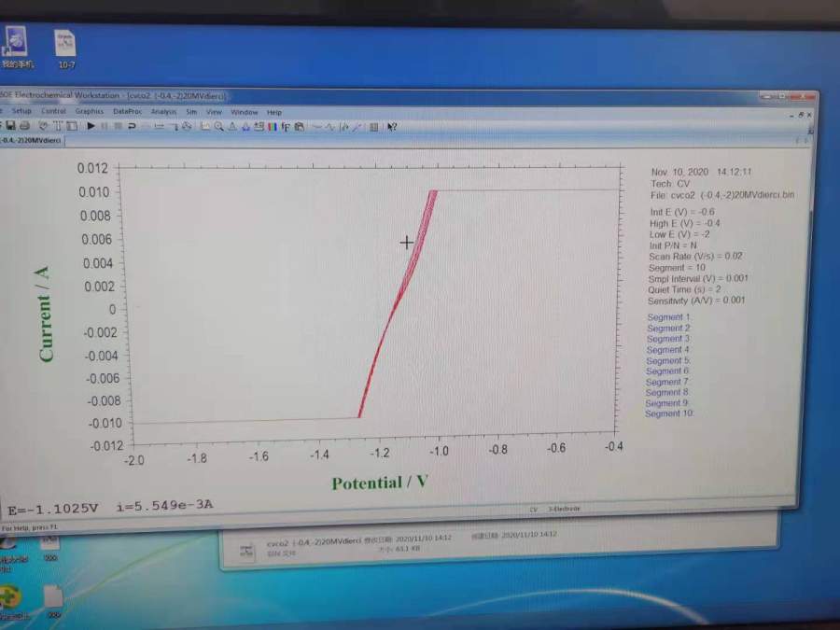Click the Reverse scan direction icon
840x630 pixels.
pos(132,126)
